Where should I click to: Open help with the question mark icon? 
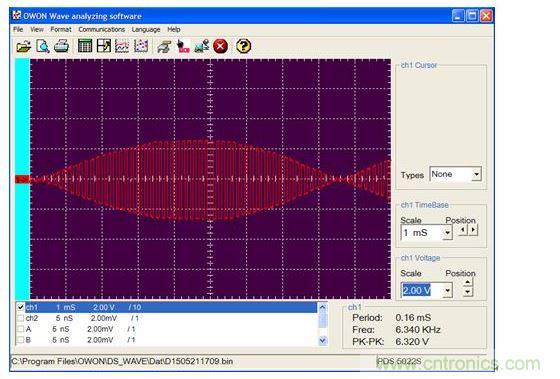point(244,46)
